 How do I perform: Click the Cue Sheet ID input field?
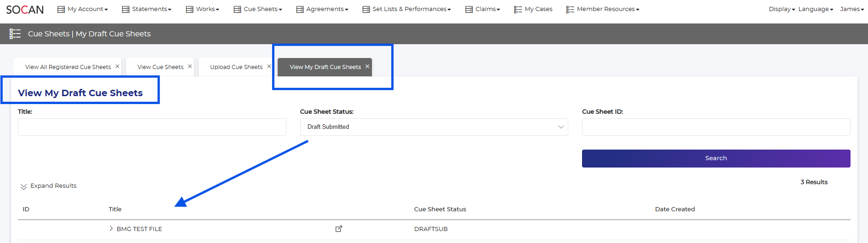[716, 127]
